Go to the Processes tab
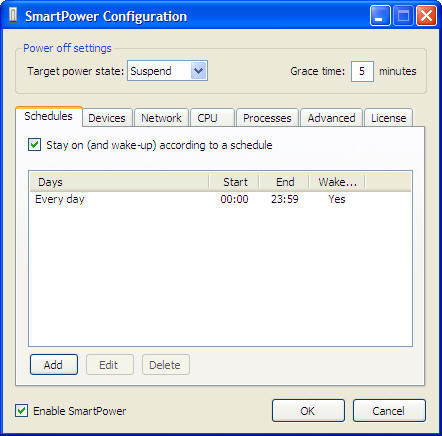 pyautogui.click(x=267, y=118)
